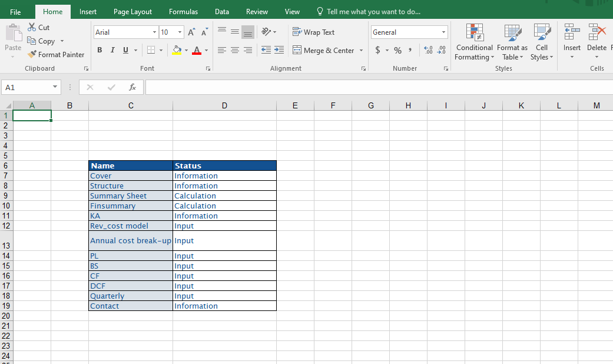Enable Wrap Text
This screenshot has height=364, width=613.
[x=313, y=32]
